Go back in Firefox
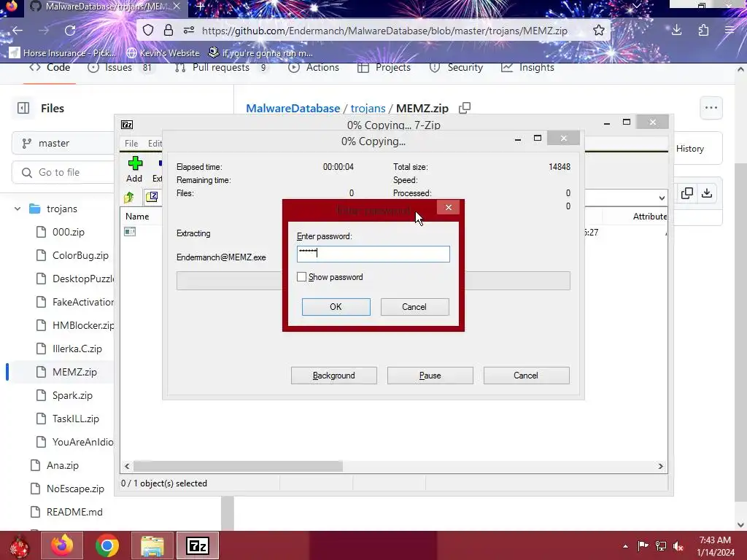Image resolution: width=747 pixels, height=560 pixels. [x=18, y=31]
